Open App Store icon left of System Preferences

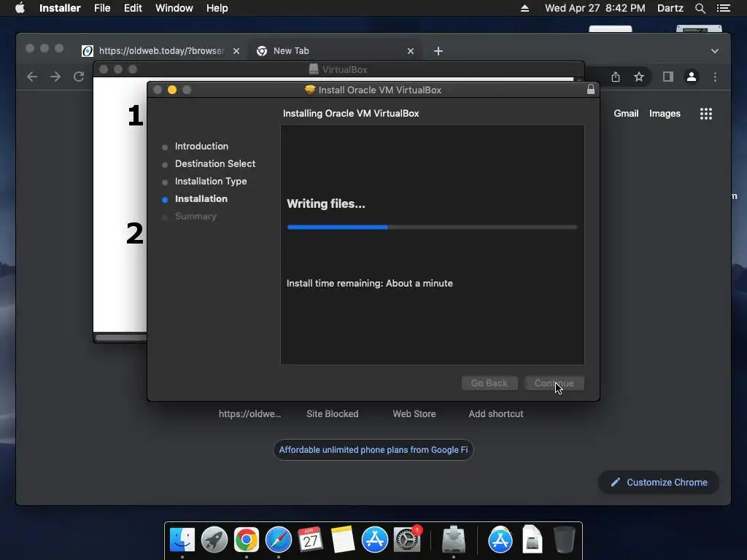[x=374, y=540]
